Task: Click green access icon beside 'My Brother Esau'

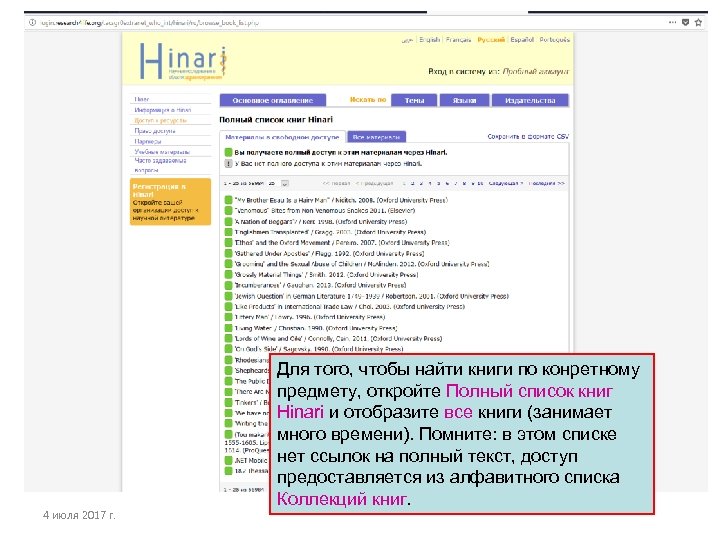Action: coord(228,200)
